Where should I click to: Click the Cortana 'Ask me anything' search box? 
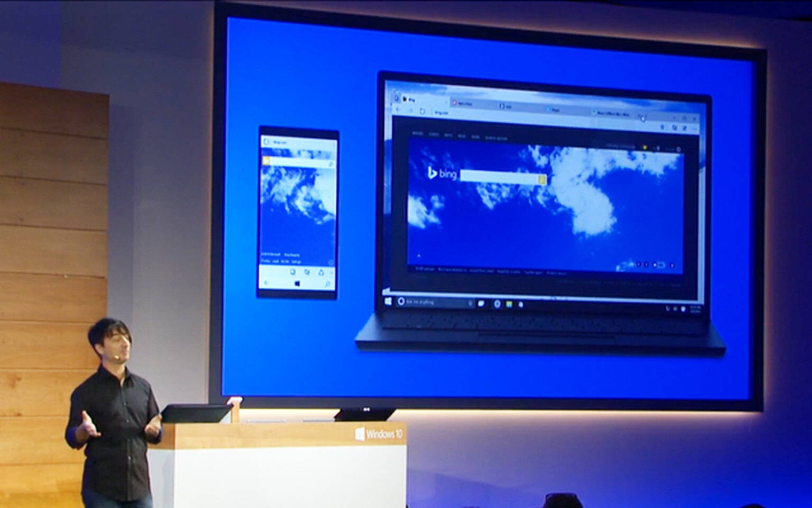[x=435, y=302]
